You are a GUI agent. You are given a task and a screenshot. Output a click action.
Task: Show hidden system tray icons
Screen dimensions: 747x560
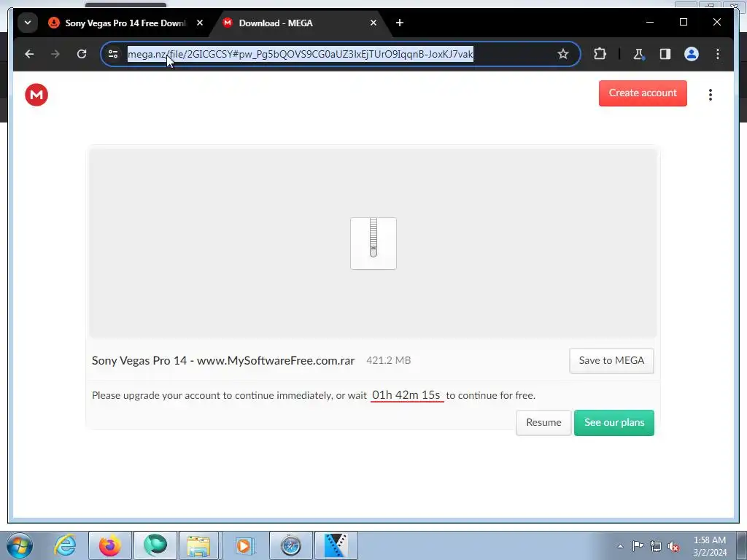click(x=620, y=546)
